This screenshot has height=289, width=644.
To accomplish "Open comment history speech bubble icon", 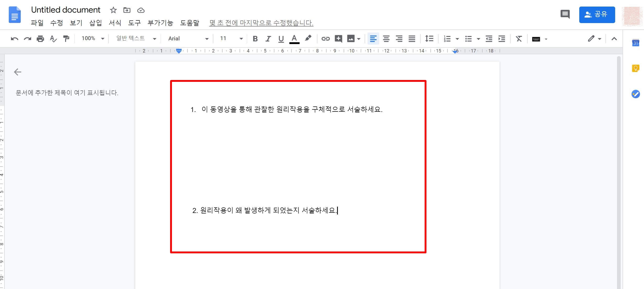I will tap(565, 14).
